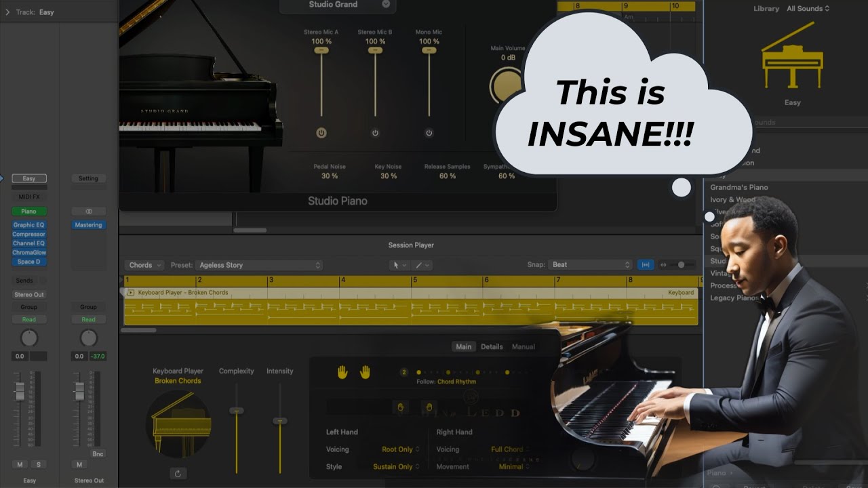Image resolution: width=868 pixels, height=488 pixels.
Task: Open the Left Hand Voicing Root Only menu
Action: click(x=401, y=449)
